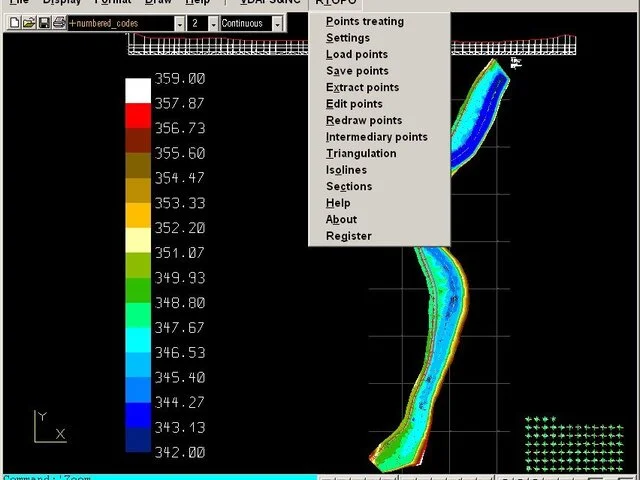Open the numbered_codes layer dropdown
640x480 pixels.
point(178,23)
